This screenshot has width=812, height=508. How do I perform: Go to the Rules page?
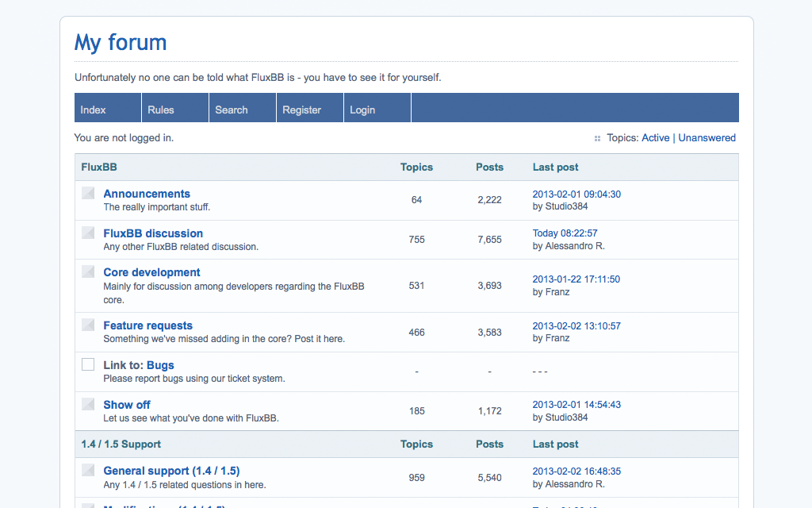pos(160,110)
